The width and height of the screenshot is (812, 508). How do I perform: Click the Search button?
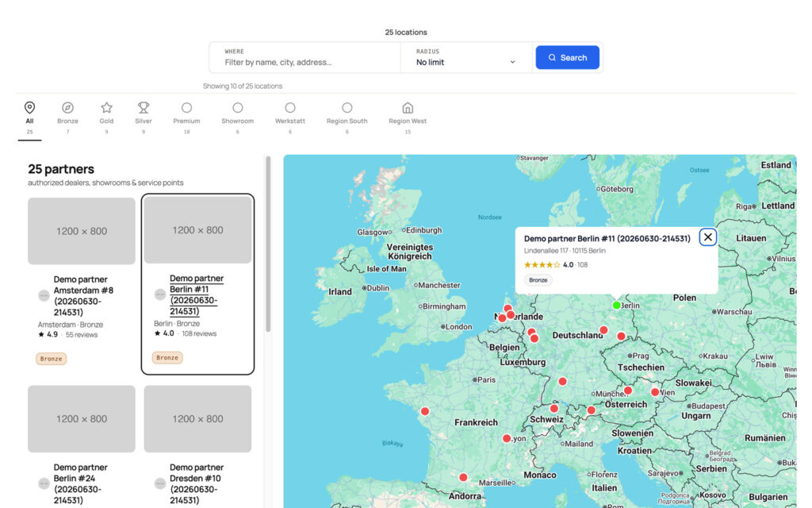pyautogui.click(x=568, y=57)
